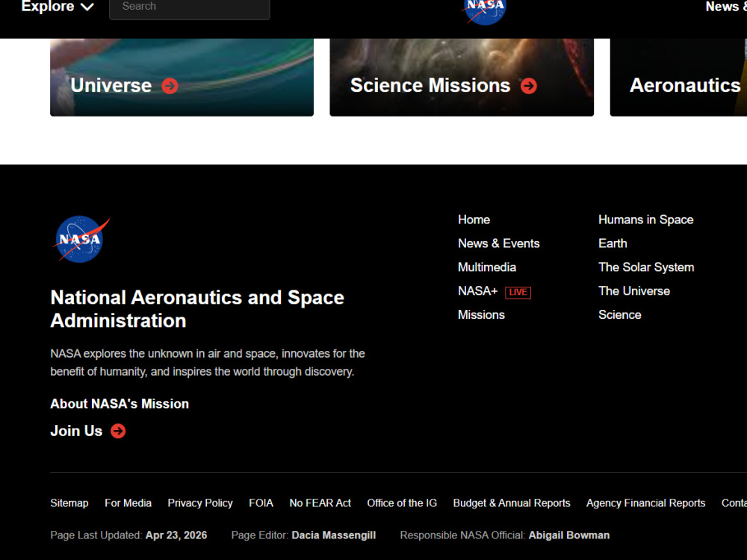Open the No FEAR Act link

pyautogui.click(x=320, y=503)
